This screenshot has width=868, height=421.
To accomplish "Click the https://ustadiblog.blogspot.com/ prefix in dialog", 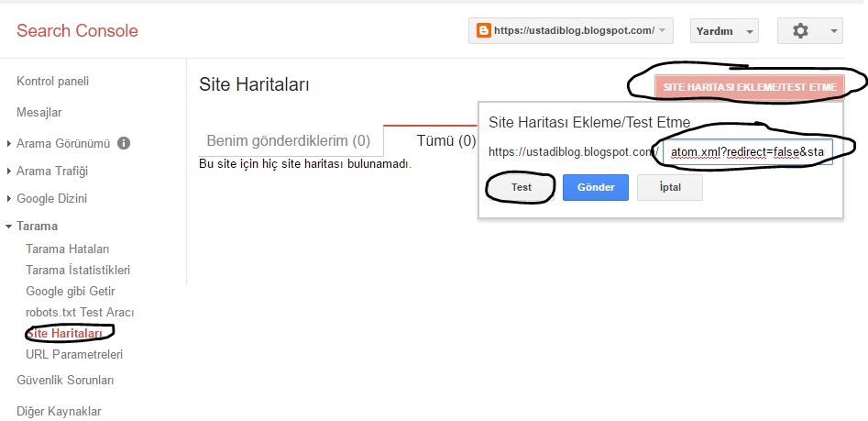I will point(574,151).
